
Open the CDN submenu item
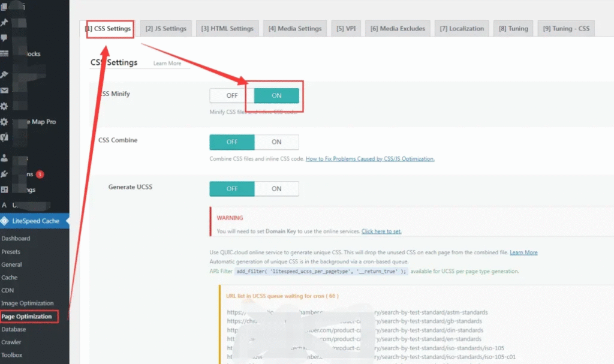click(7, 290)
